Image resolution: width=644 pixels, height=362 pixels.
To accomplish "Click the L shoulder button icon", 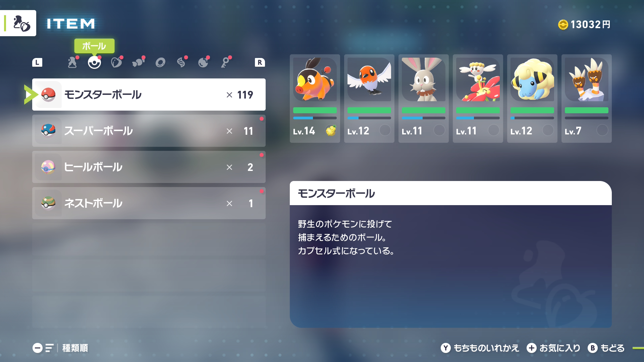I will tap(37, 62).
